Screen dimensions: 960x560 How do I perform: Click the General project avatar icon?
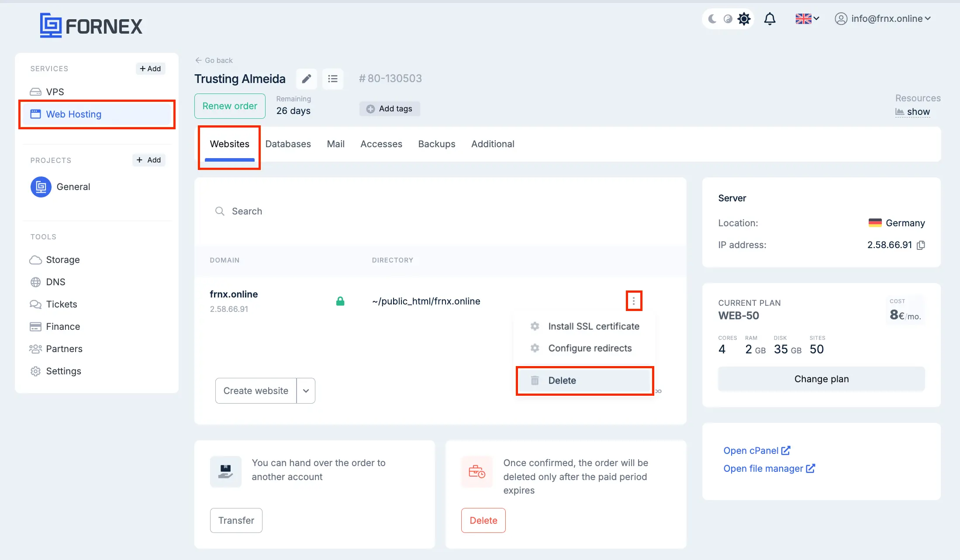(41, 187)
